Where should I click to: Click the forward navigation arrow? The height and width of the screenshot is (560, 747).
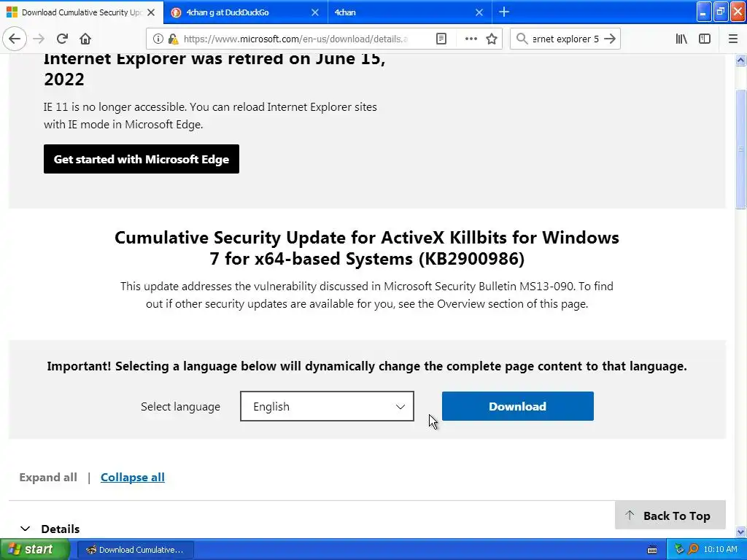click(39, 39)
